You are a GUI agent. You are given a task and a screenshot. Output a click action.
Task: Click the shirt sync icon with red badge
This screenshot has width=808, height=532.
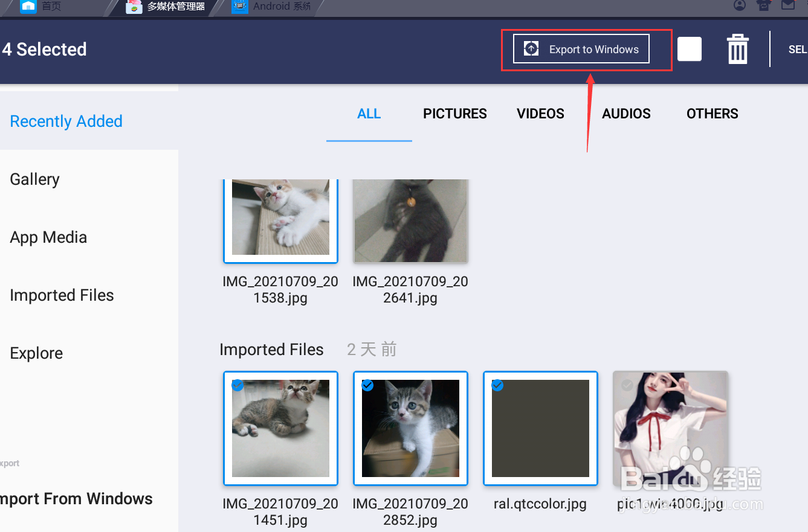tap(763, 6)
